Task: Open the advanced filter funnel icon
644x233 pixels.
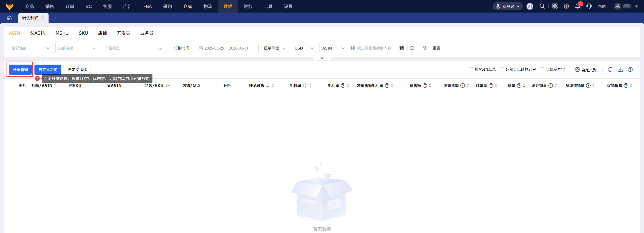Action: [x=425, y=48]
